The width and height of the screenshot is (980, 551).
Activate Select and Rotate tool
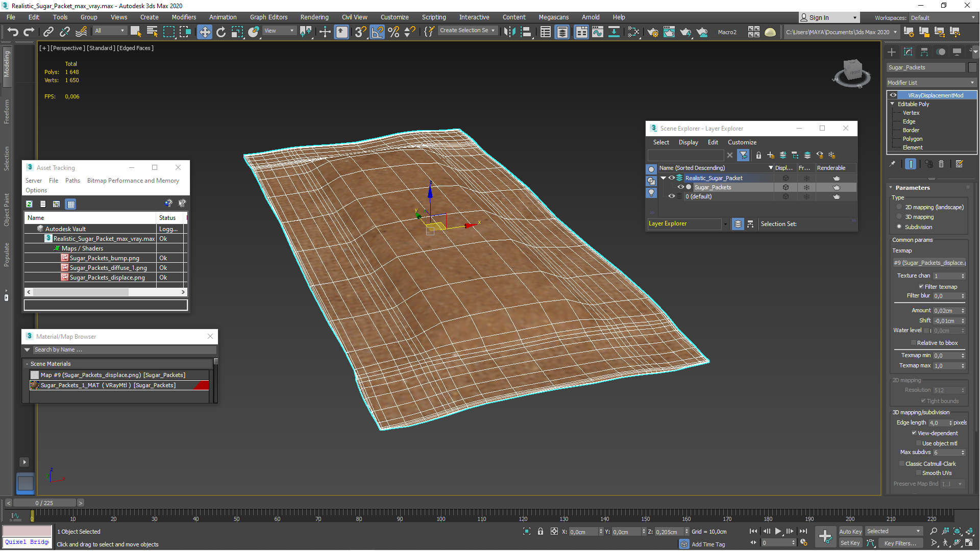point(221,32)
